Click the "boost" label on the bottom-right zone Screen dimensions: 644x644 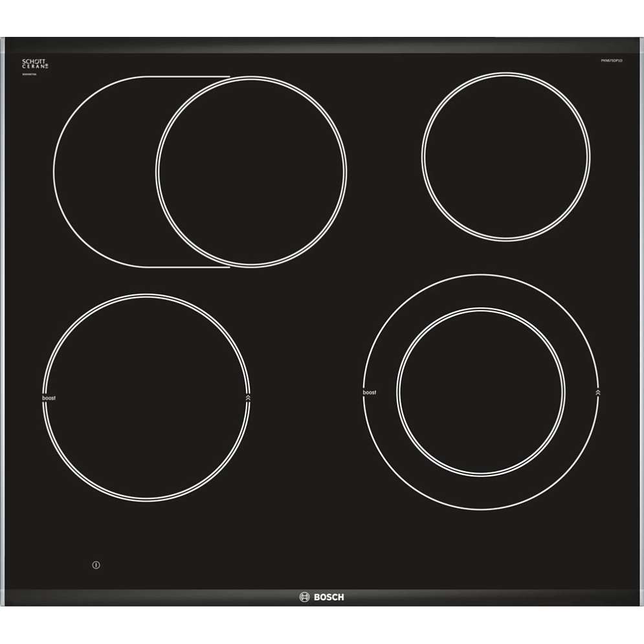[369, 392]
